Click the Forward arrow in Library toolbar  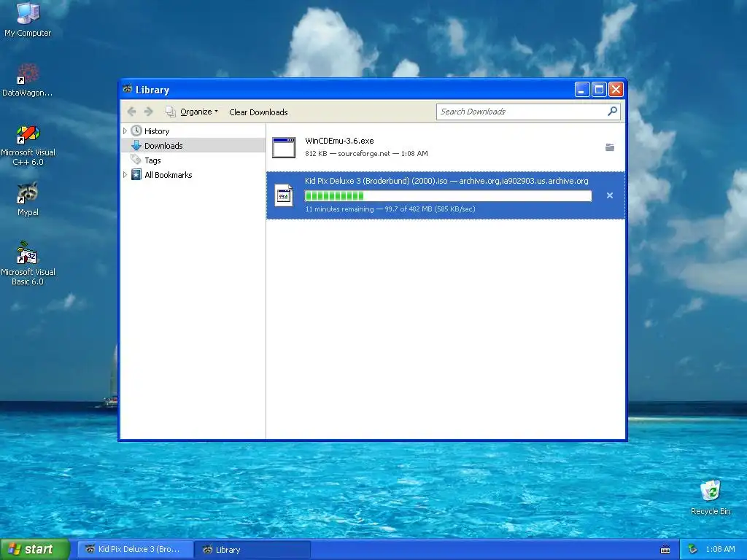click(149, 112)
